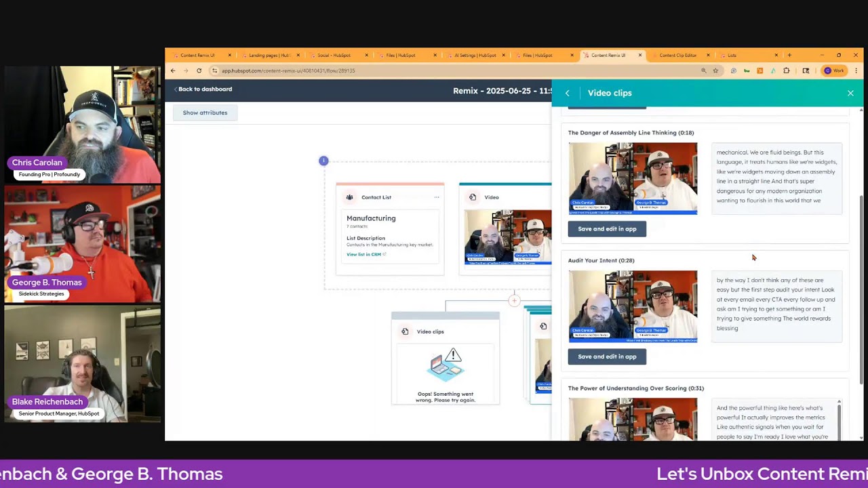Open the Assembly Line Thinking clip thumbnail
This screenshot has width=868, height=488.
(633, 178)
